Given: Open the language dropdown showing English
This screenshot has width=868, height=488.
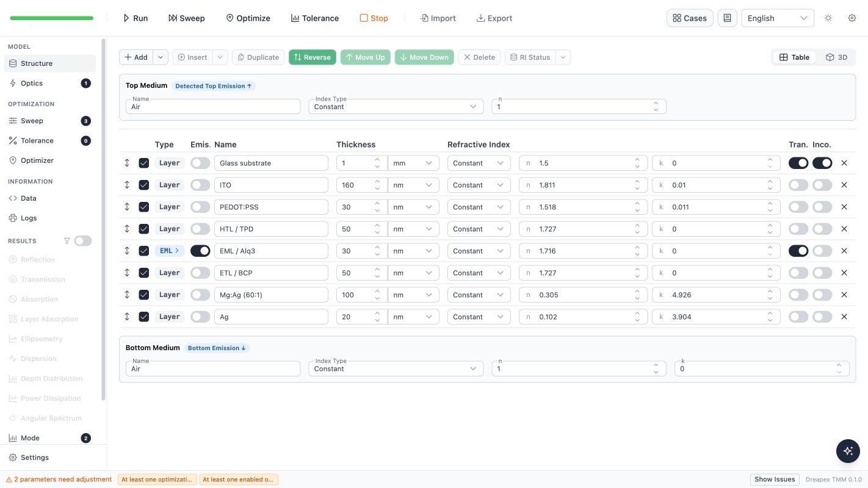Looking at the screenshot, I should 778,18.
